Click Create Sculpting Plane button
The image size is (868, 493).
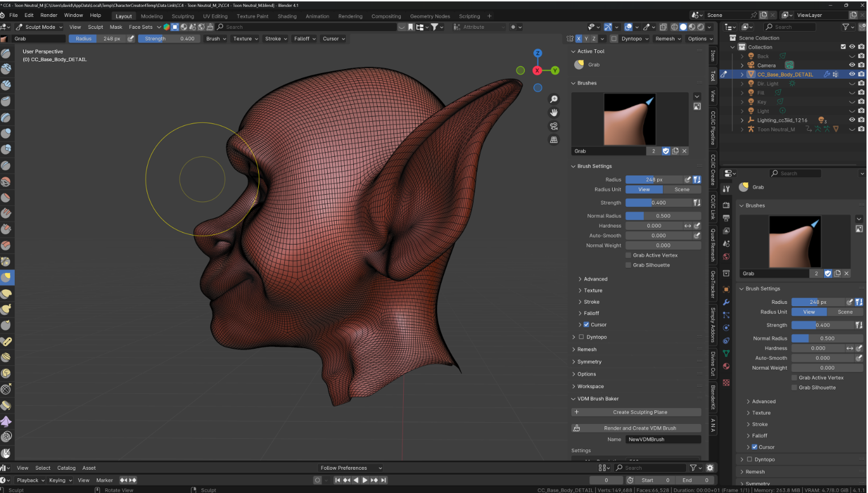[x=636, y=412]
